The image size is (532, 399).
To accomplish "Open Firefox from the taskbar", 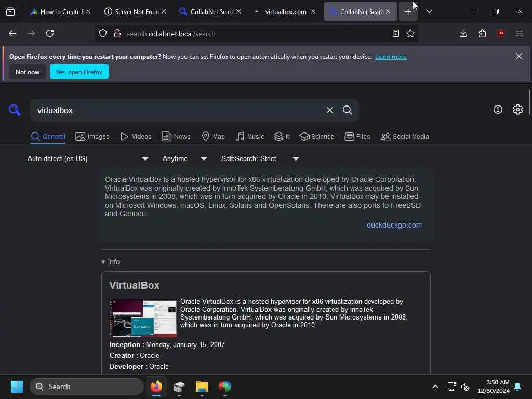I will pyautogui.click(x=156, y=387).
